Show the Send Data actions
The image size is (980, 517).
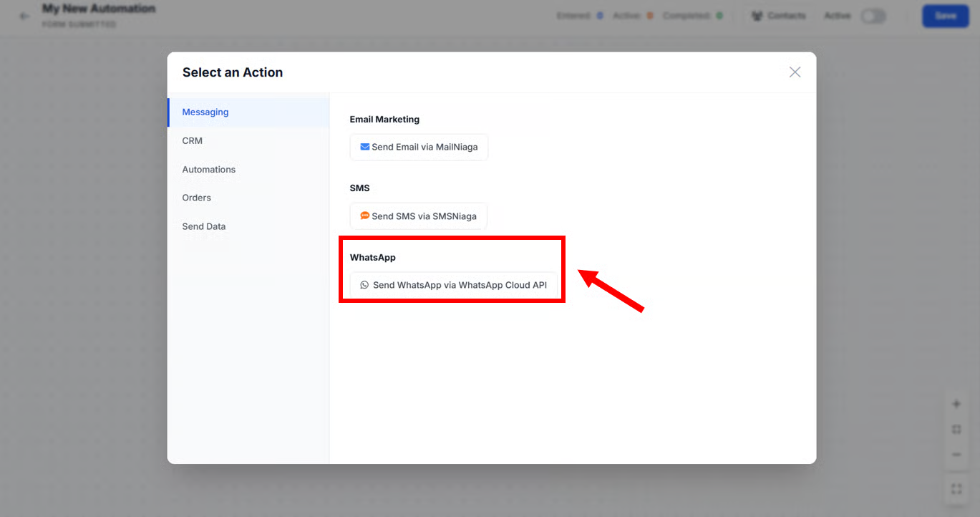click(x=204, y=226)
